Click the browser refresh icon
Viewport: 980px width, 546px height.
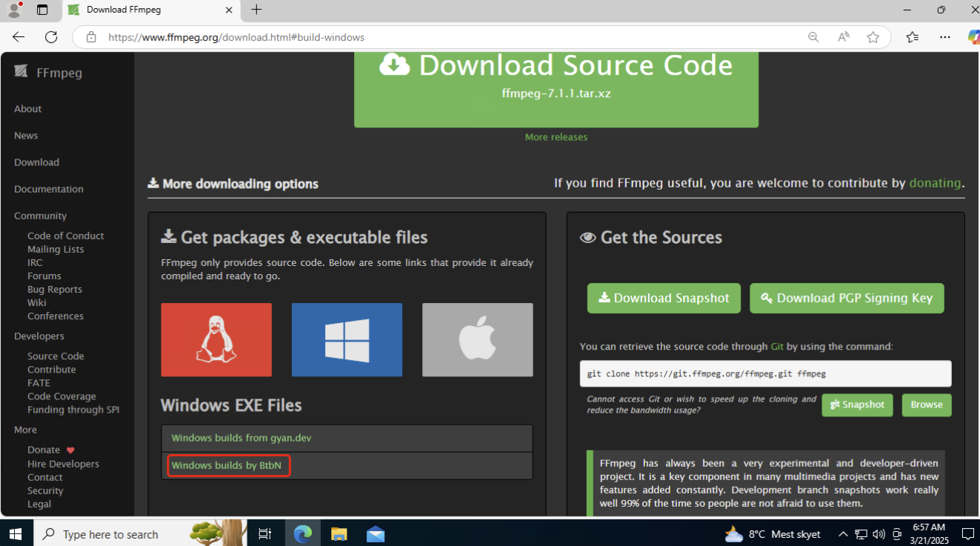coord(51,37)
